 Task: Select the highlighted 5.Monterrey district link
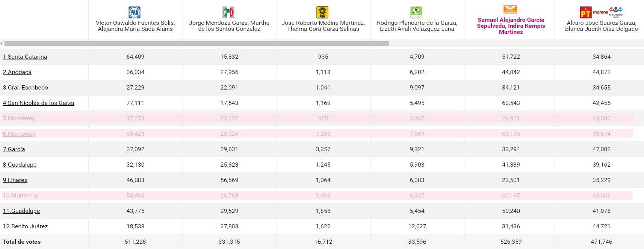(x=19, y=118)
